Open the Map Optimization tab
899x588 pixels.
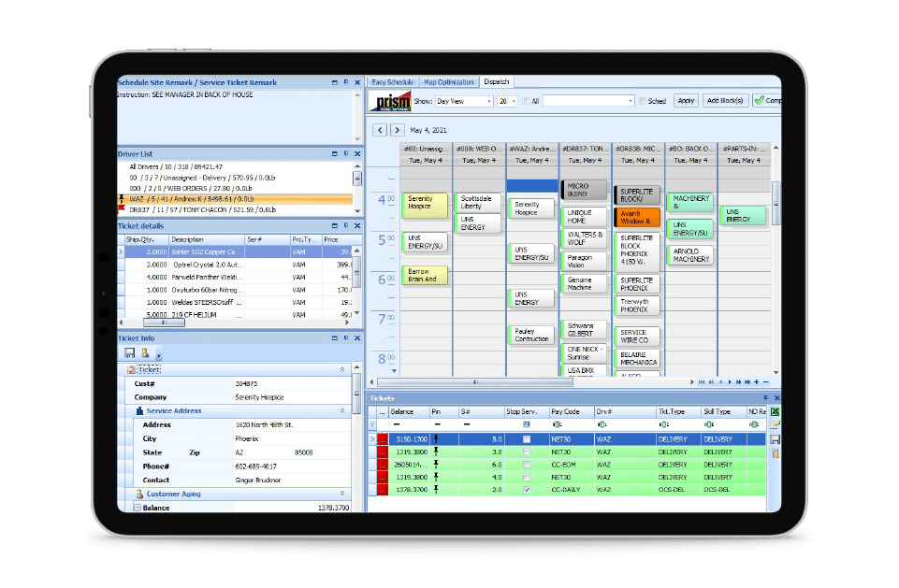click(x=449, y=82)
